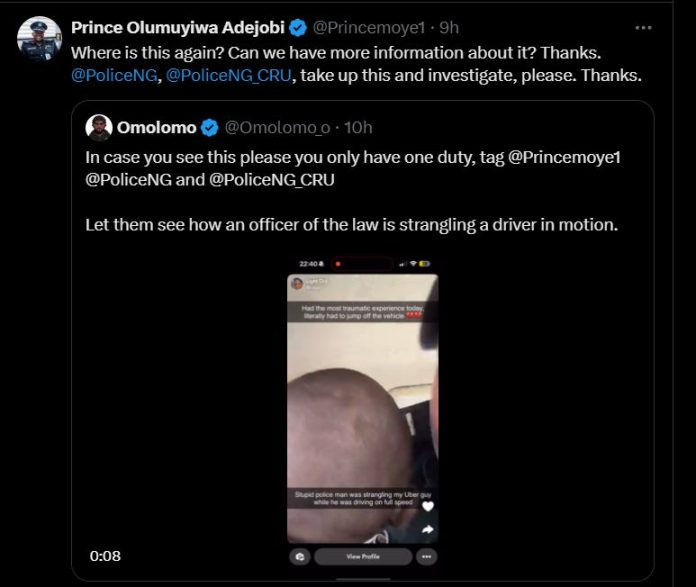Click Prince Olumuyiwa Adejobi's profile avatar

[39, 39]
